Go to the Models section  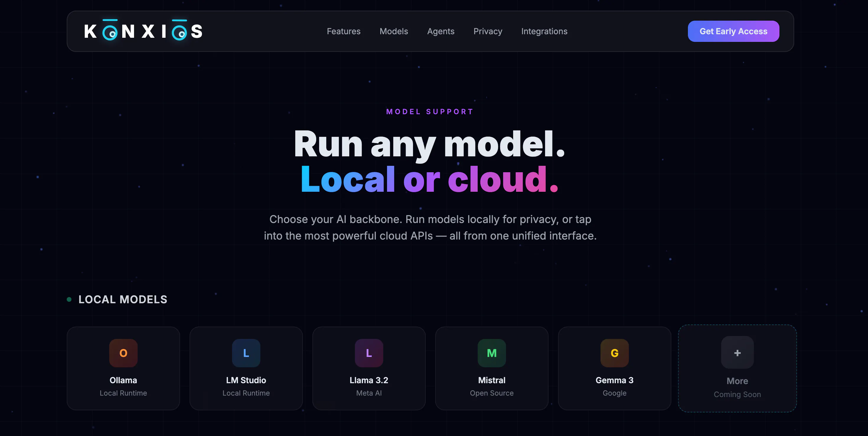coord(394,31)
